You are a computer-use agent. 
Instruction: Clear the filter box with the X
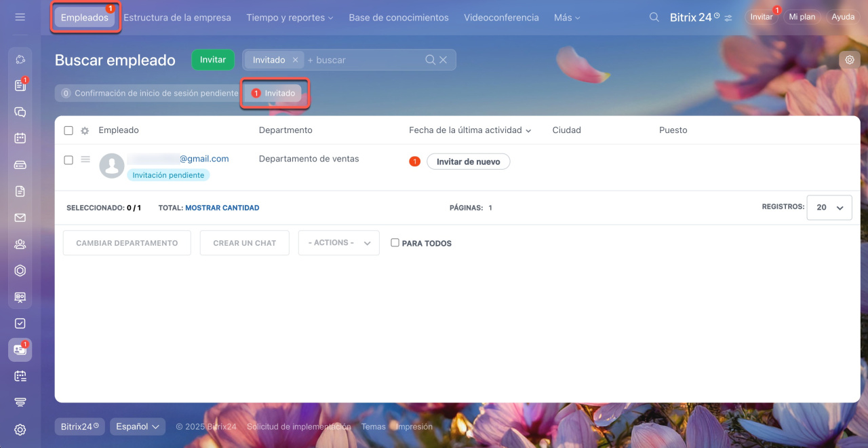[x=443, y=60]
